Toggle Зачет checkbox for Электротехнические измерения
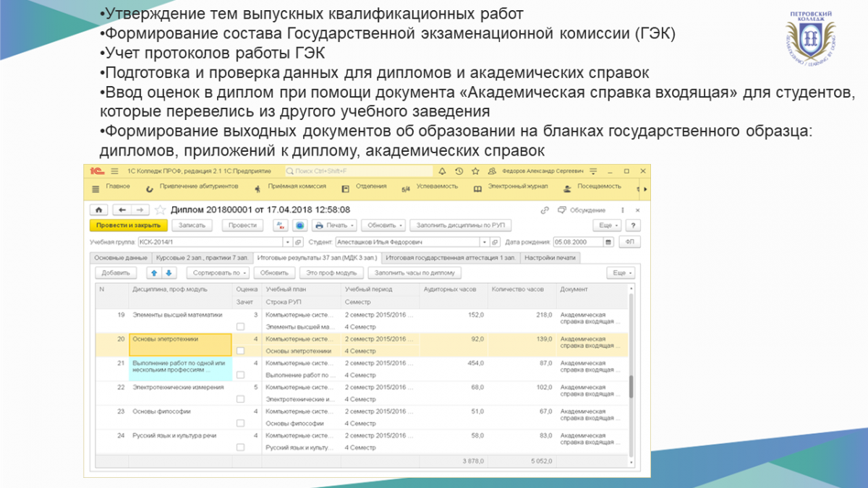The width and height of the screenshot is (868, 488). (x=240, y=399)
